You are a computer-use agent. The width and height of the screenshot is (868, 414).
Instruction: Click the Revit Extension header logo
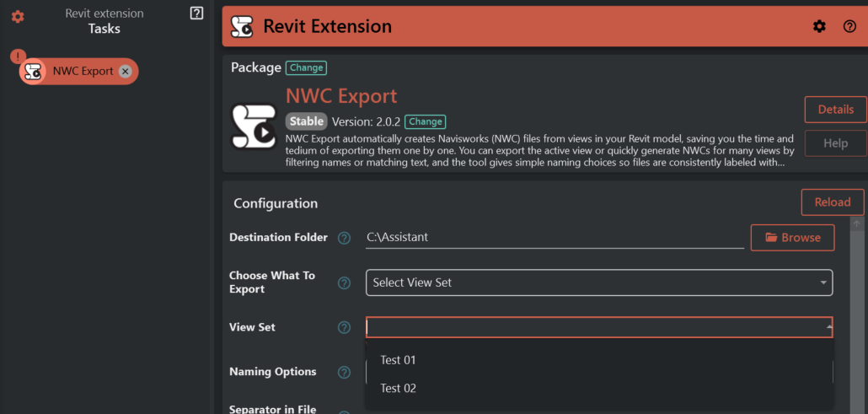click(x=242, y=26)
